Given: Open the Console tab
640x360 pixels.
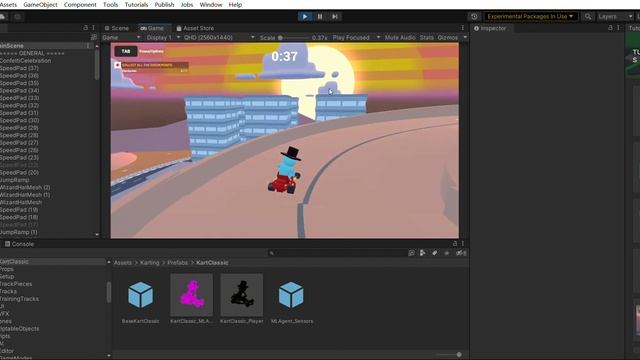Looking at the screenshot, I should click(x=19, y=244).
